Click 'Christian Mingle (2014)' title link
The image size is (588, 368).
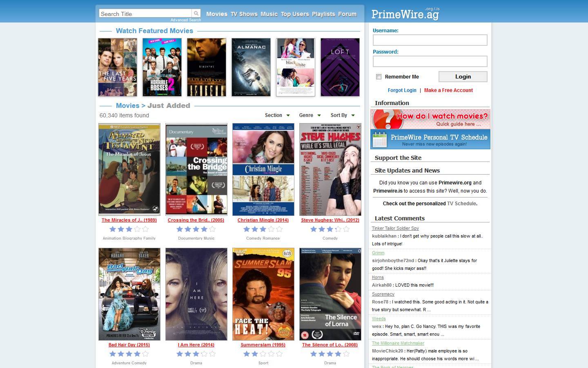coord(263,220)
